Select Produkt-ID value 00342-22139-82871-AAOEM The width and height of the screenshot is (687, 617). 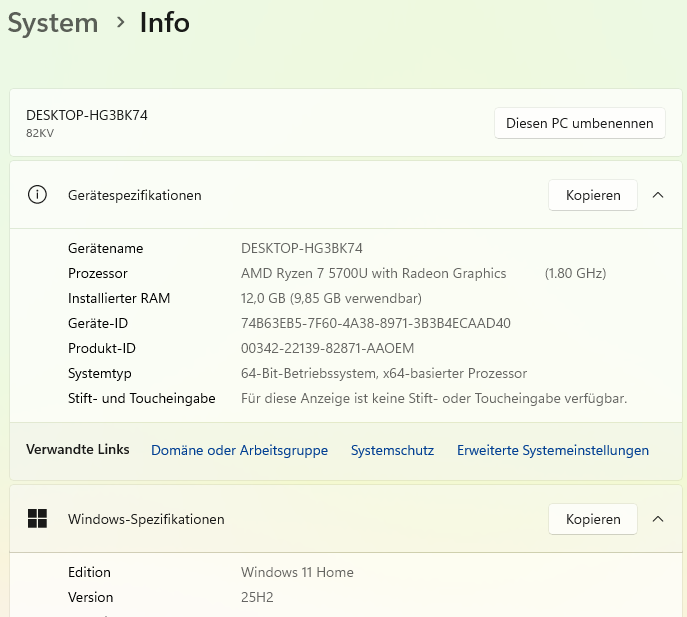pos(327,348)
